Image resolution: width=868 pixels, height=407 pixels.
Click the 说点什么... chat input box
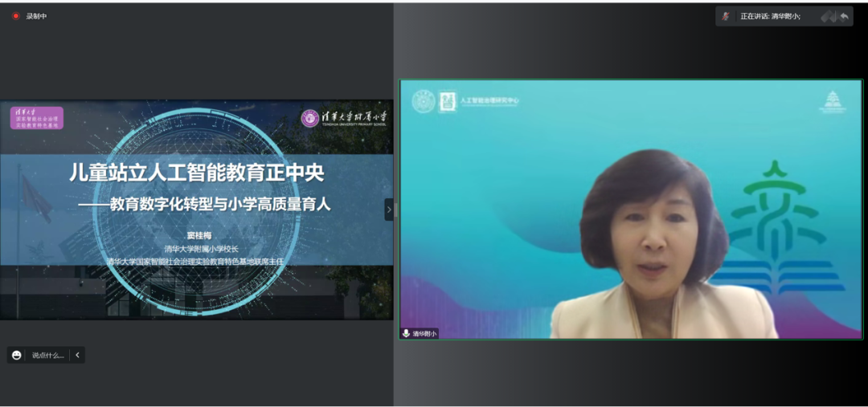click(x=47, y=355)
